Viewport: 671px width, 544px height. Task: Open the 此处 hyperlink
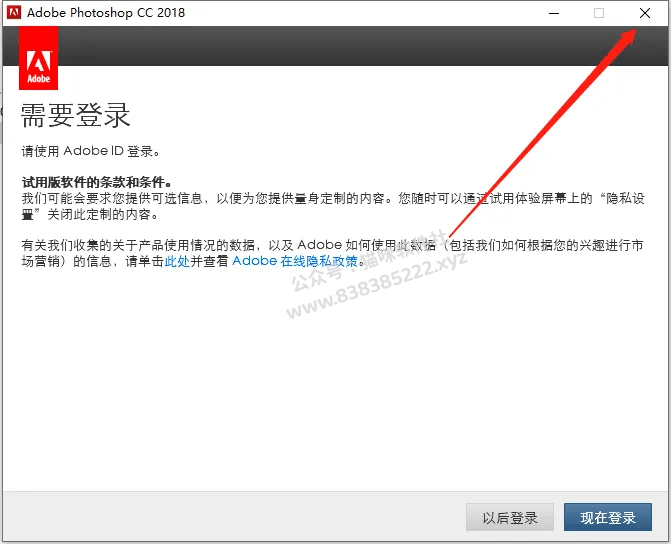177,261
